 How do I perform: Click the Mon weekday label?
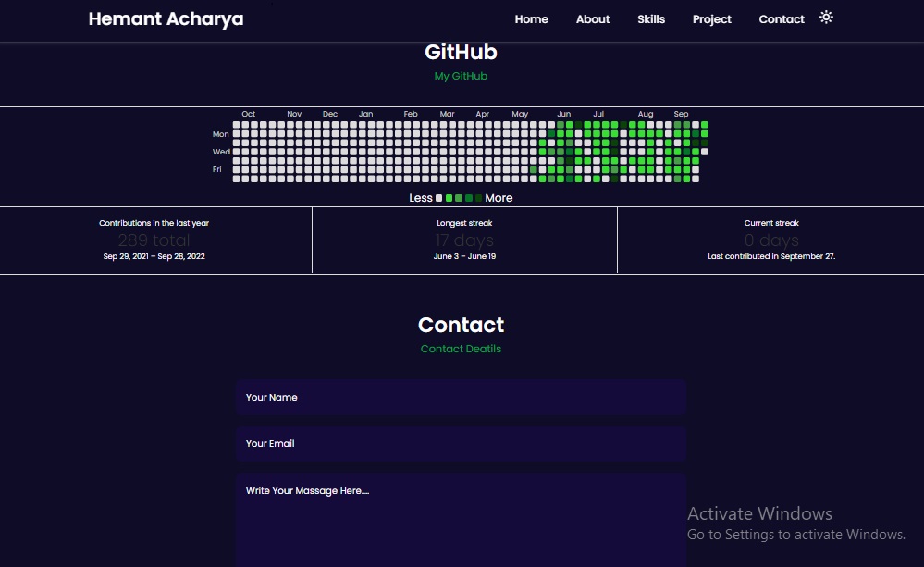[220, 134]
